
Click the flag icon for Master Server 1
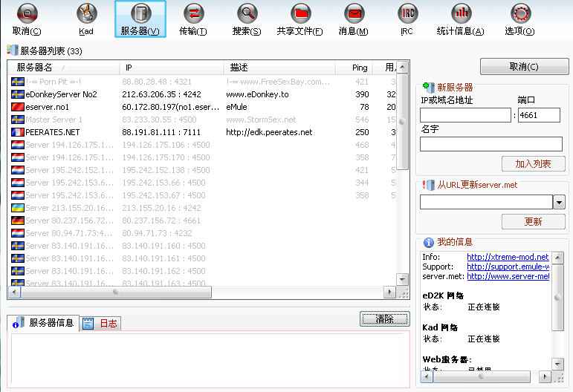pyautogui.click(x=18, y=120)
